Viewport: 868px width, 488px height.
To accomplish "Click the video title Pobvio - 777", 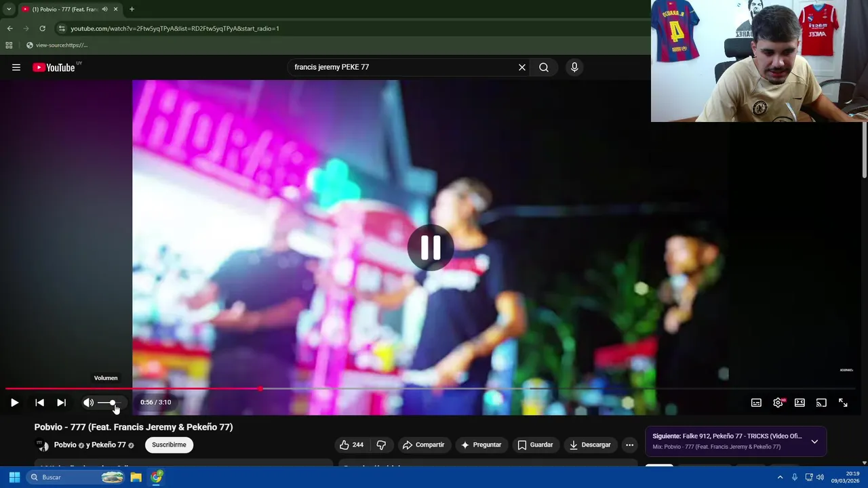I will (134, 427).
